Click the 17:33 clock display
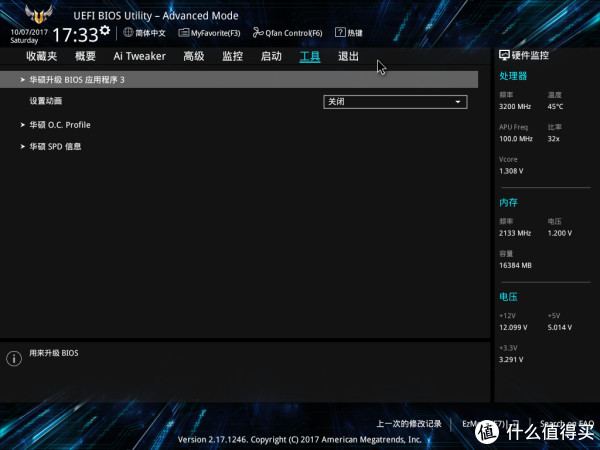 pos(75,35)
